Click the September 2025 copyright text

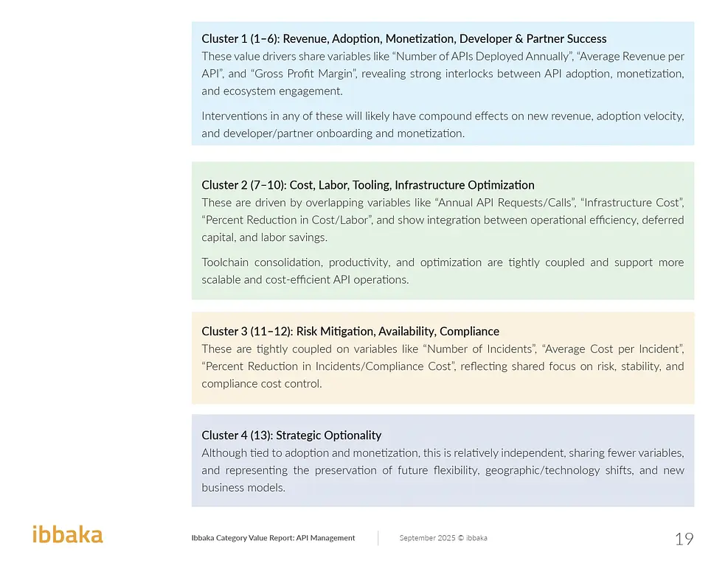[x=443, y=538]
